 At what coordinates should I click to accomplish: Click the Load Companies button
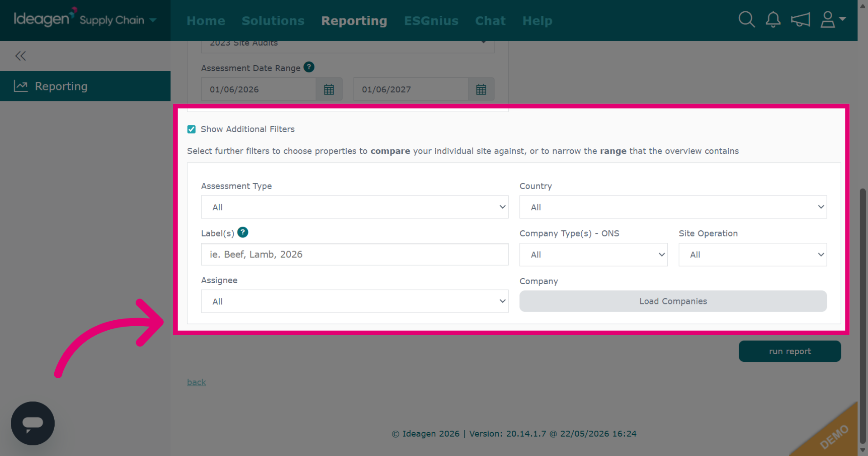(x=673, y=301)
